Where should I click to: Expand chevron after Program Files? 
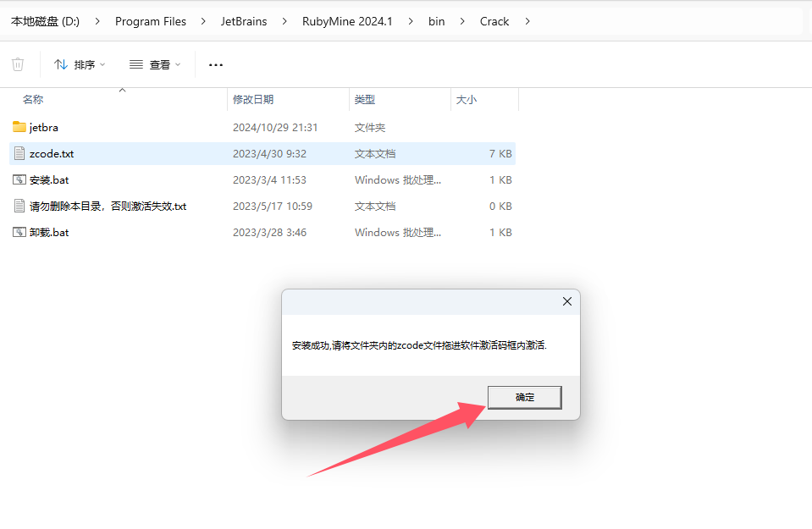[x=203, y=21]
